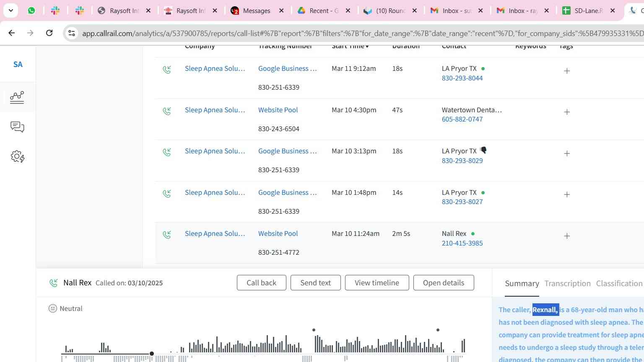Viewport: 644px width, 362px height.
Task: Seek the recording at the middle waveform marker dot
Action: [x=314, y=330]
